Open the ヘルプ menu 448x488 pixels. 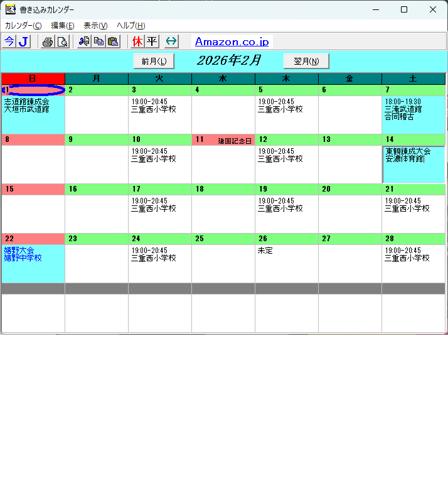coord(131,26)
